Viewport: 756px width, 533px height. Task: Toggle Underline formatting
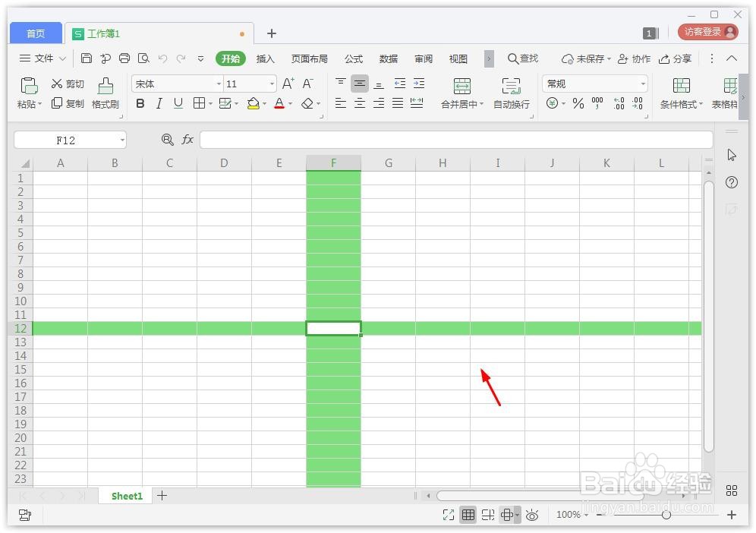click(x=178, y=103)
